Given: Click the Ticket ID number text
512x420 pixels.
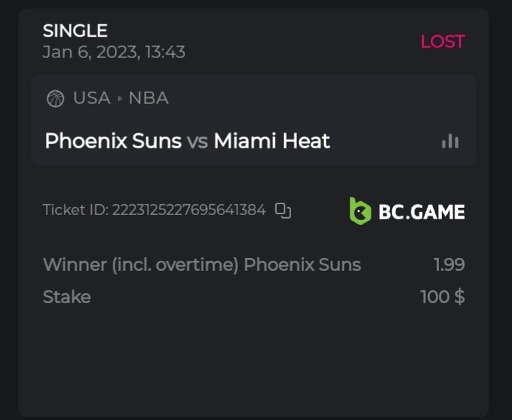Looking at the screenshot, I should [189, 210].
